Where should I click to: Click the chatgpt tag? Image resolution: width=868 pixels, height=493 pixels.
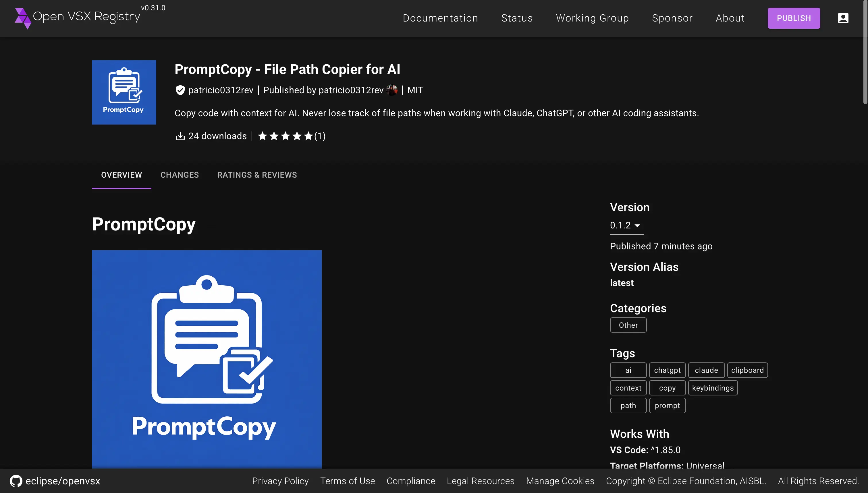click(667, 370)
